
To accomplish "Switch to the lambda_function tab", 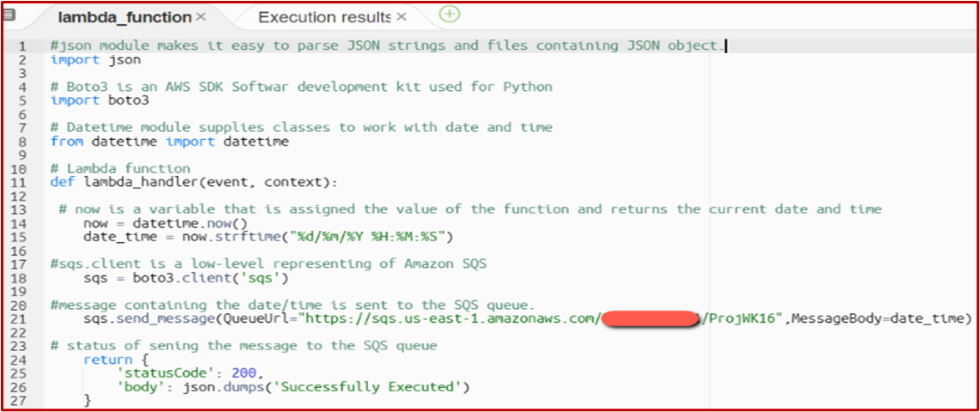I will [x=124, y=17].
